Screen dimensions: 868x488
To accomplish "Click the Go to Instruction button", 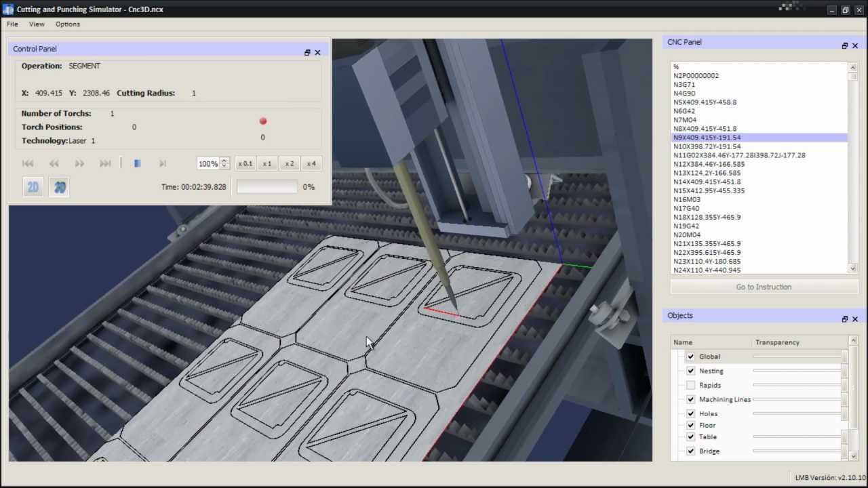I will click(x=764, y=287).
